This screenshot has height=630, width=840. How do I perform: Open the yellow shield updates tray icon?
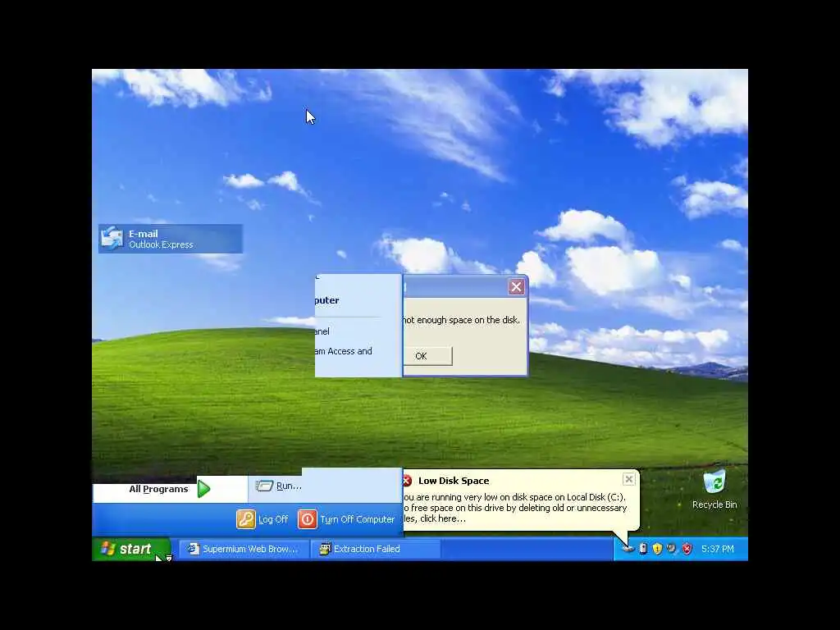coord(657,549)
